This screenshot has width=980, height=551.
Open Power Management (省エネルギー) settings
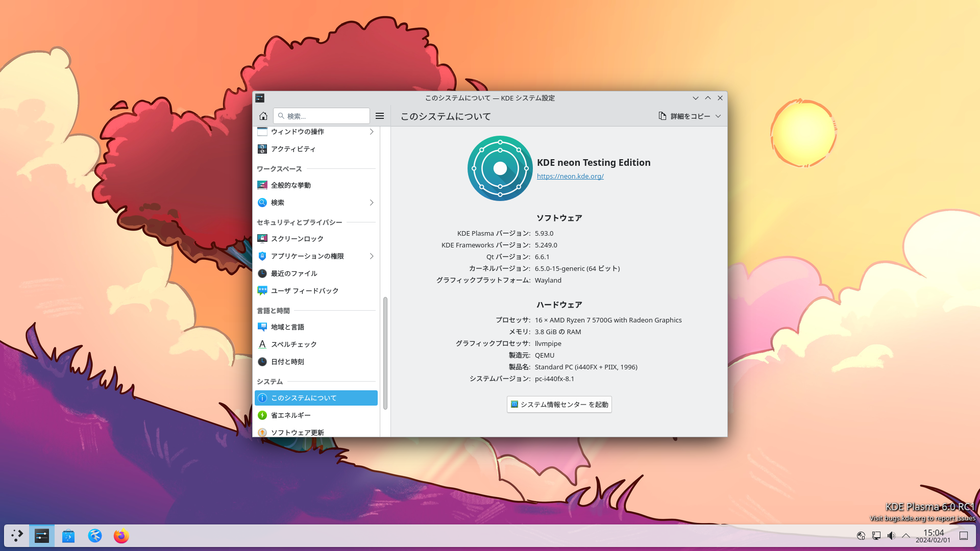point(290,415)
